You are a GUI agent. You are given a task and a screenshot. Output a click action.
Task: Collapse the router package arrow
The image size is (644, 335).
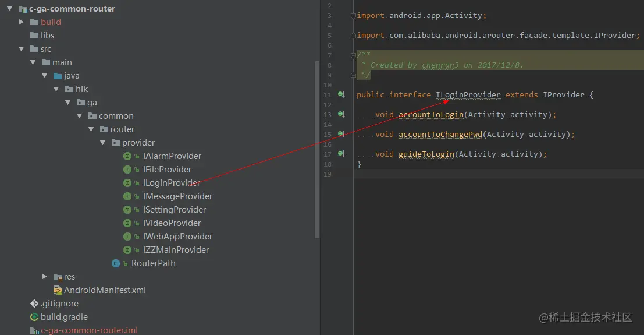click(x=91, y=129)
